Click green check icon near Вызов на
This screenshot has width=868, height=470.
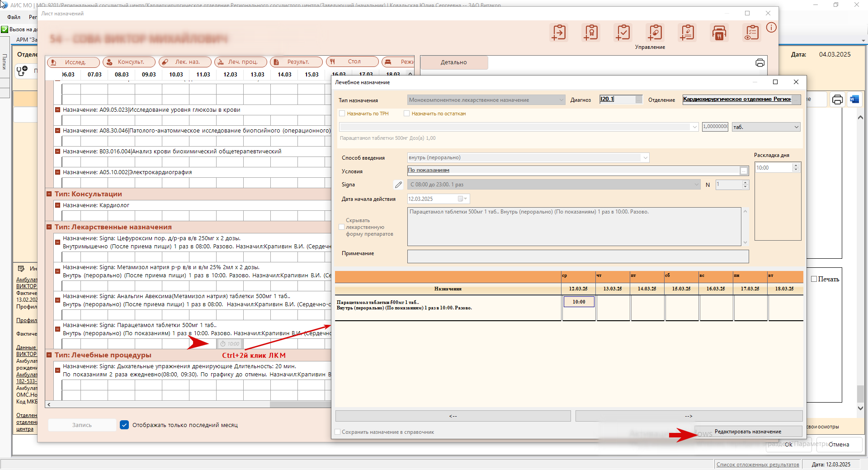(x=5, y=29)
